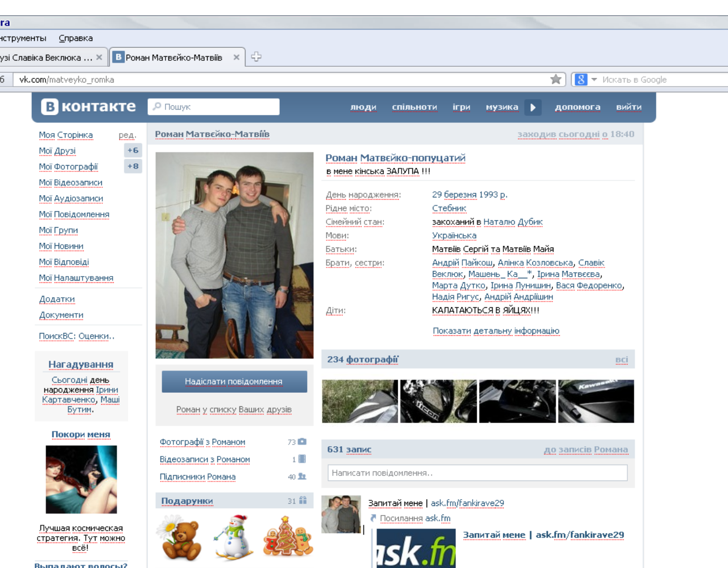Click the Українська language link
Screen dimensions: 728x568
coord(454,236)
